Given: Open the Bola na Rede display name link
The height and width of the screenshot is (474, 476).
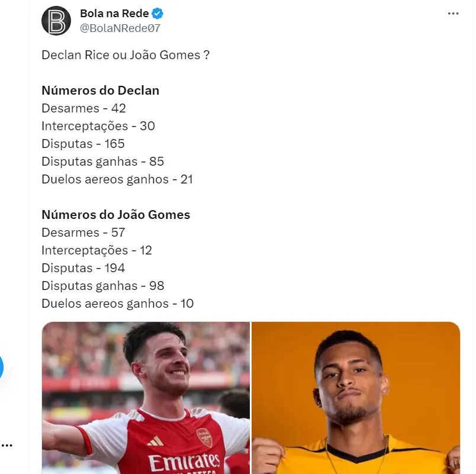Looking at the screenshot, I should tap(114, 14).
